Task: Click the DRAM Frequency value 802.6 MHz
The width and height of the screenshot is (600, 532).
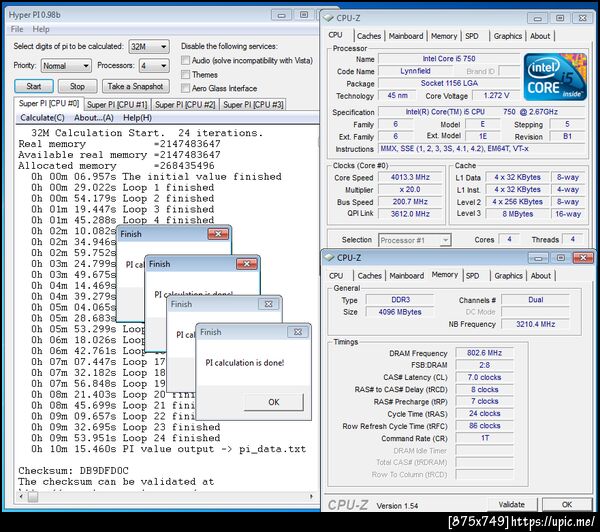Action: [484, 353]
